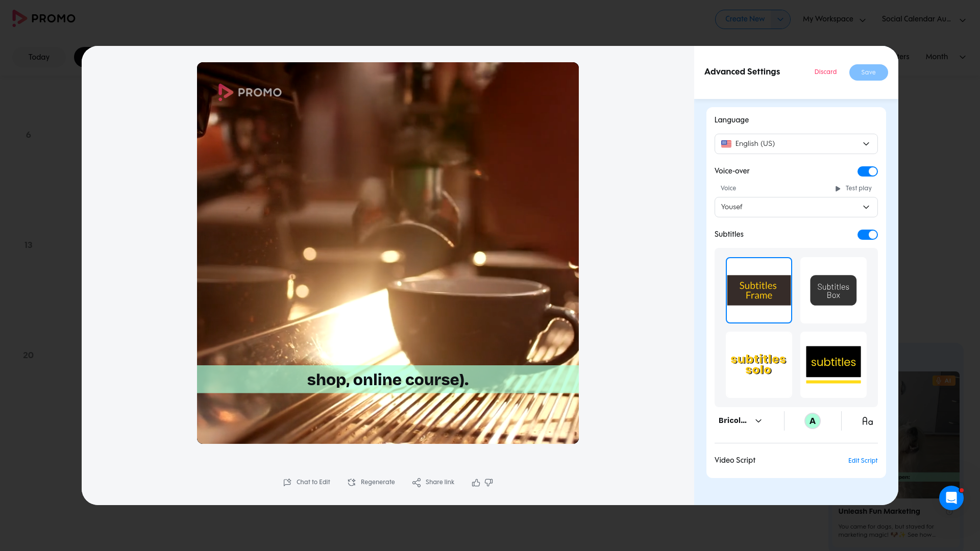Choose the subtitles solo style thumbnail
Screen dimensions: 980x551
point(758,365)
